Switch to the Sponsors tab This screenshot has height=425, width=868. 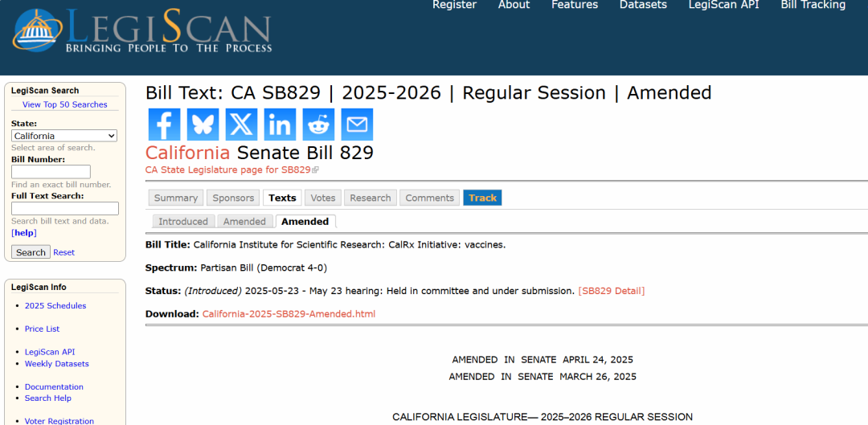tap(233, 198)
